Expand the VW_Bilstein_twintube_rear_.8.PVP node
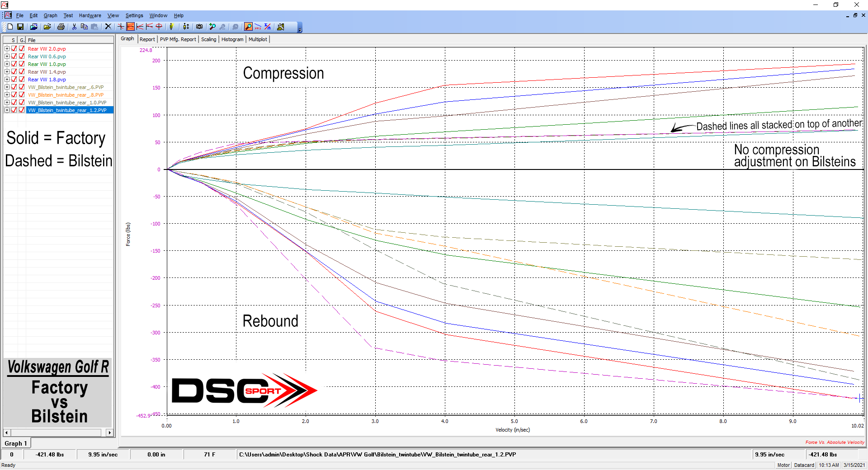This screenshot has width=868, height=470. (7, 95)
